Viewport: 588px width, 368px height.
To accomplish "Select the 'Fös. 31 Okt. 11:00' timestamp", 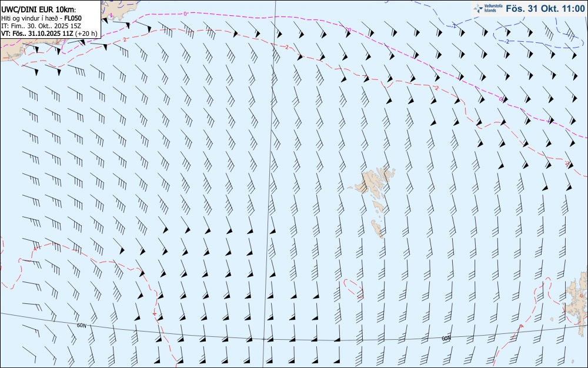I will point(545,9).
